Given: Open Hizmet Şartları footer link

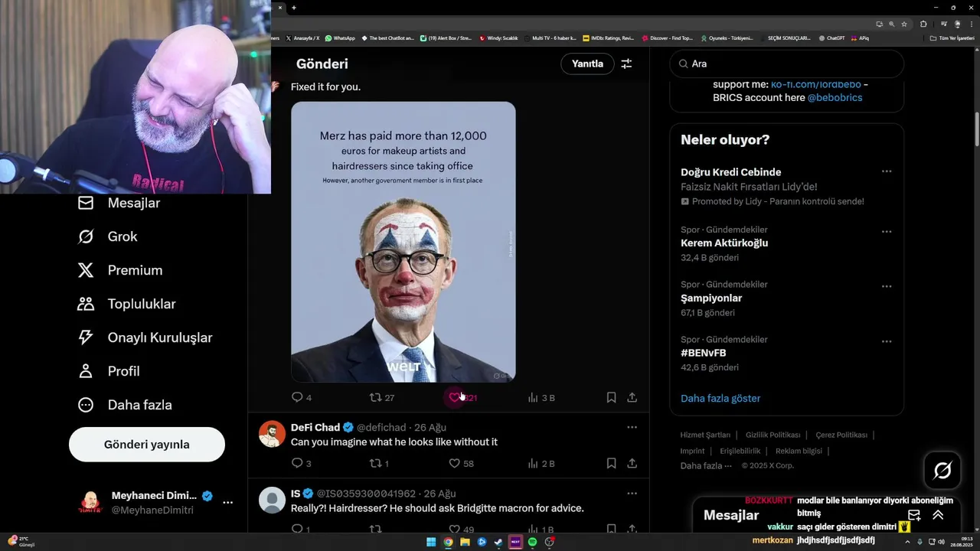Looking at the screenshot, I should click(x=705, y=435).
